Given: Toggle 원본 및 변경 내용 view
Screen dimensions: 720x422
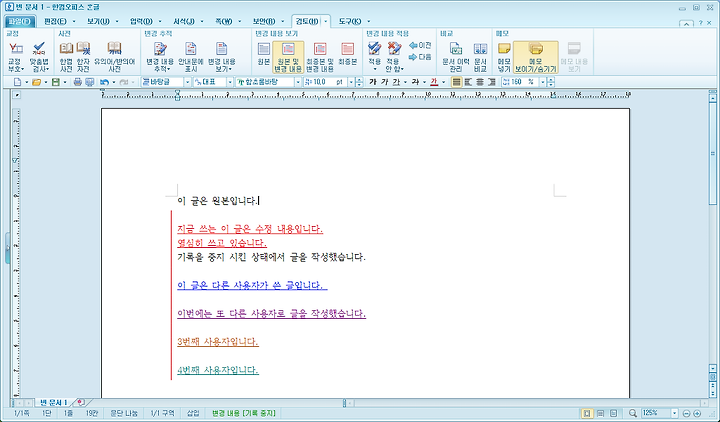Looking at the screenshot, I should [288, 57].
